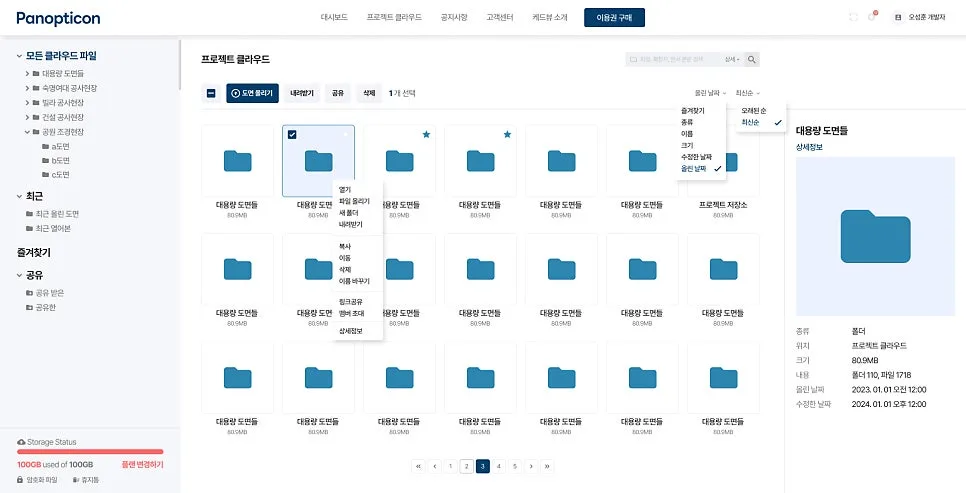Image resolution: width=966 pixels, height=493 pixels.
Task: Click the deselect-all minus checkbox in toolbar
Action: [x=211, y=93]
